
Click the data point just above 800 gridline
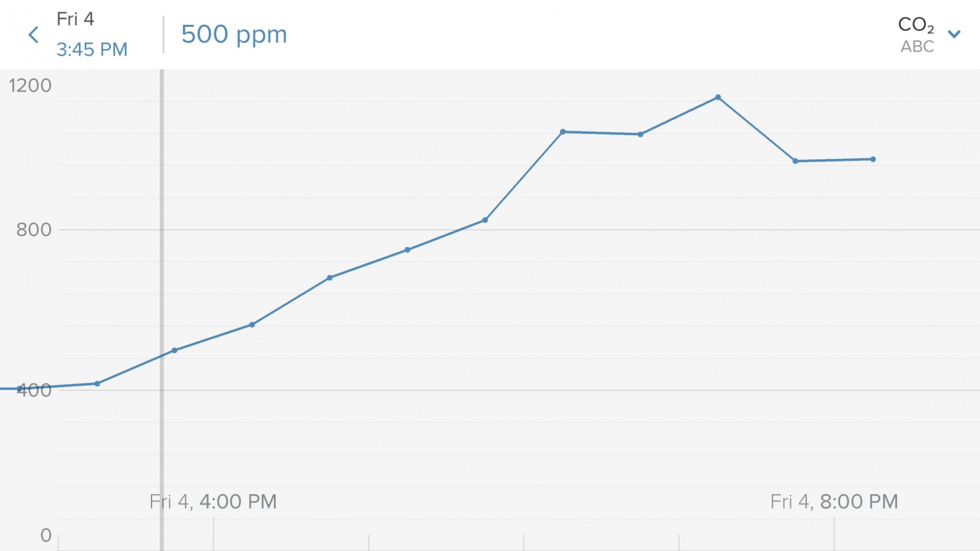tap(485, 220)
